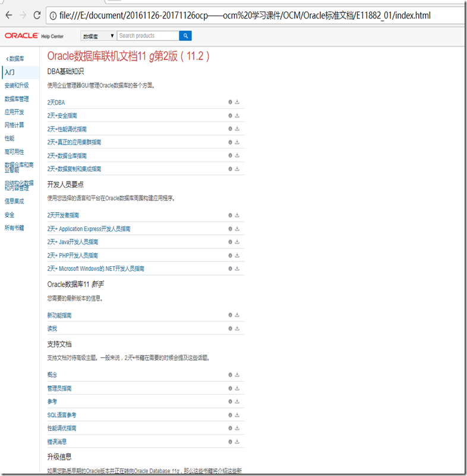
Task: Click the info icon for 2天DBA
Action: (x=230, y=102)
